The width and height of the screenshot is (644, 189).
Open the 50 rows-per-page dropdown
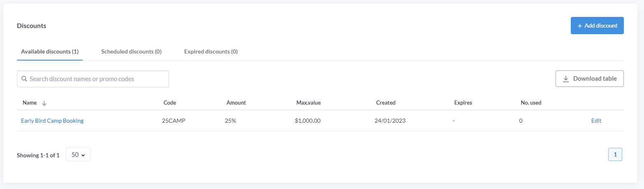[x=78, y=155]
